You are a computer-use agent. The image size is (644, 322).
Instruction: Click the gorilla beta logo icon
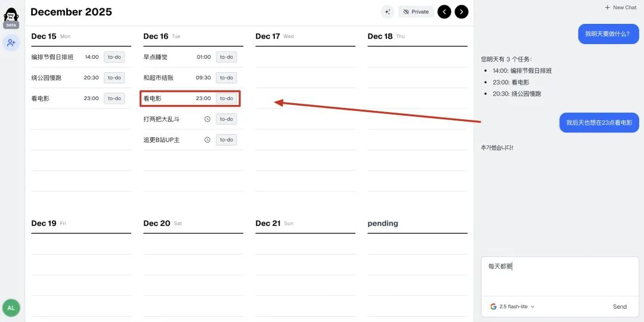coord(11,15)
